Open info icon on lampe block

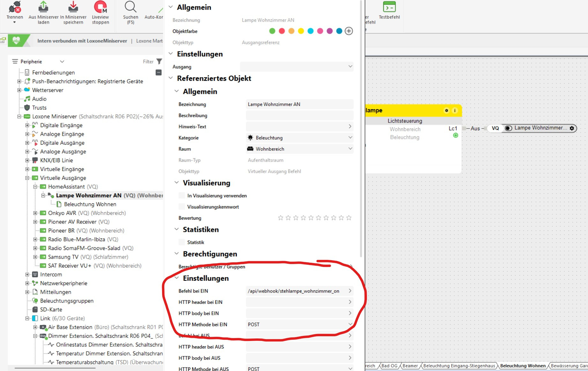pos(455,110)
